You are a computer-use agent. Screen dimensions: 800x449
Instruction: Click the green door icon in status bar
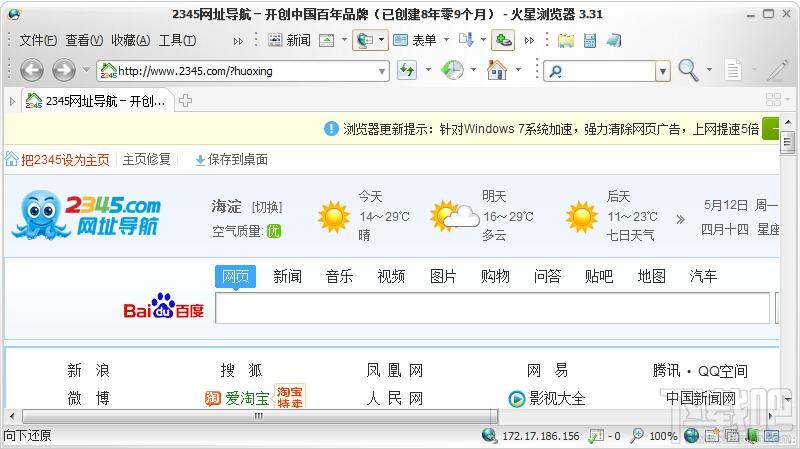(752, 436)
